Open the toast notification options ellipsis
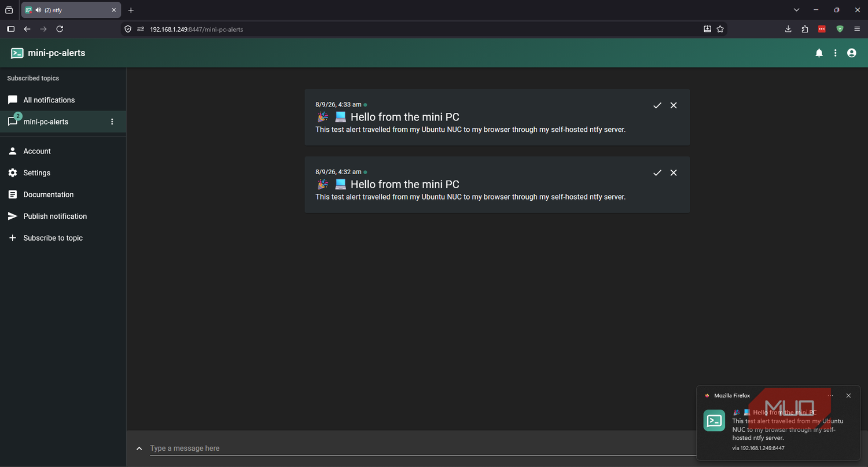The height and width of the screenshot is (467, 868). 830,396
